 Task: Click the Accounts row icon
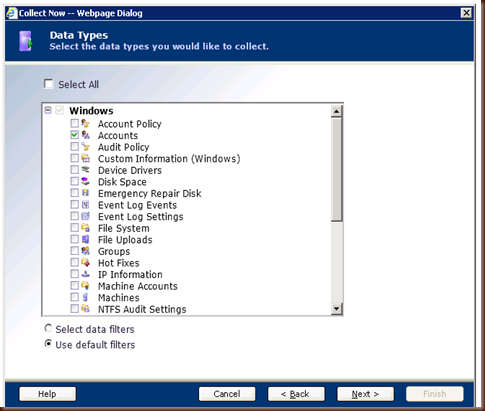point(86,135)
